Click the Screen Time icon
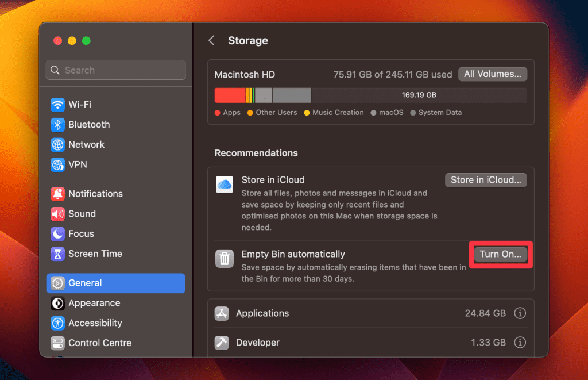 [x=86, y=254]
